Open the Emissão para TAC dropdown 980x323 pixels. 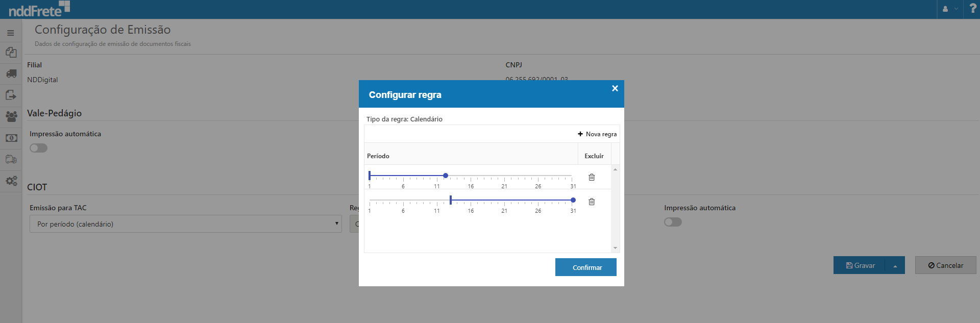(185, 224)
